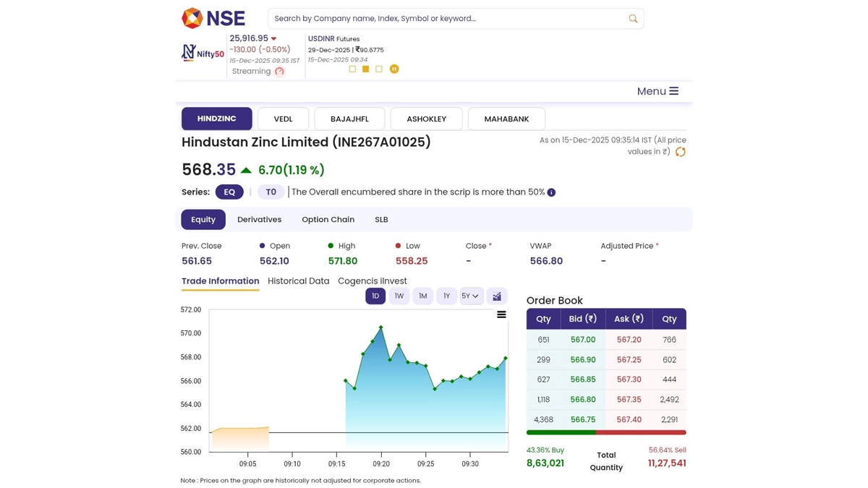Switch to the Option Chain tab
Image resolution: width=868 pixels, height=488 pixels.
(328, 220)
